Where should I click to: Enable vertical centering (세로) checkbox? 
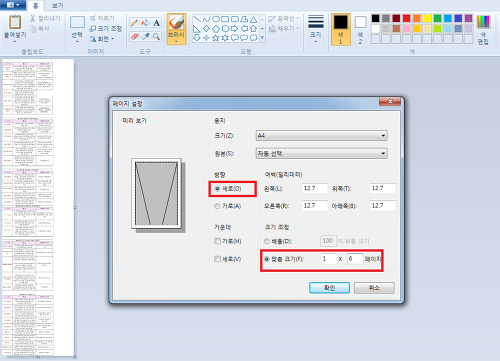click(217, 259)
